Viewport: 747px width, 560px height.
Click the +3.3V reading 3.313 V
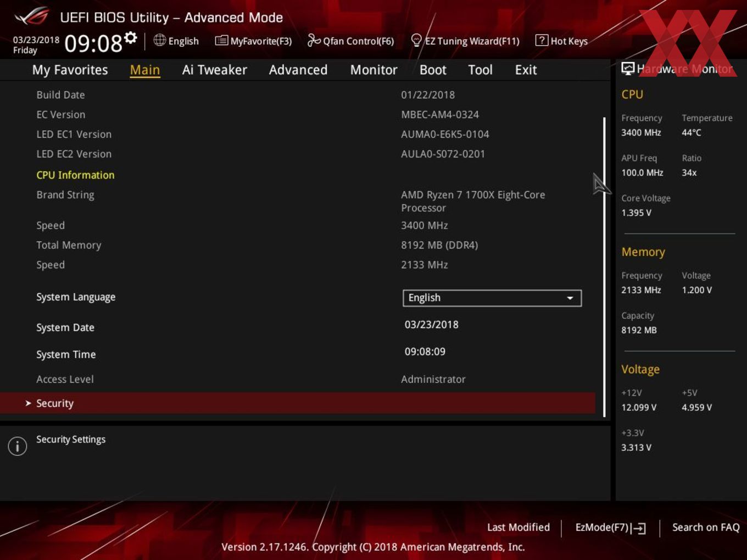coord(636,447)
